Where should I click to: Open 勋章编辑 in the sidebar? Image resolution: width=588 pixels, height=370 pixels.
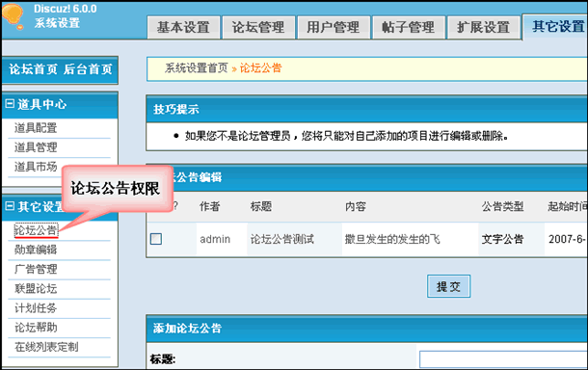point(36,250)
